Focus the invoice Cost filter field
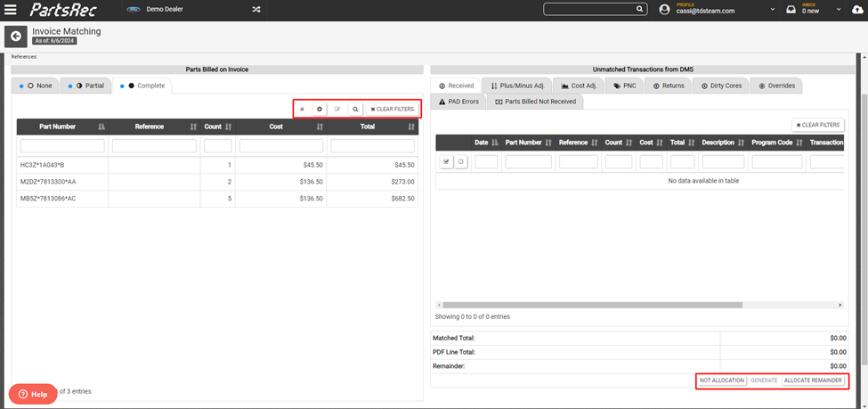Image resolution: width=868 pixels, height=409 pixels. pyautogui.click(x=281, y=146)
